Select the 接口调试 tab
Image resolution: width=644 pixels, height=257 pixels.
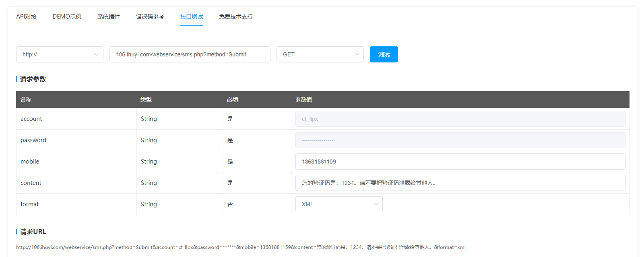[x=192, y=17]
